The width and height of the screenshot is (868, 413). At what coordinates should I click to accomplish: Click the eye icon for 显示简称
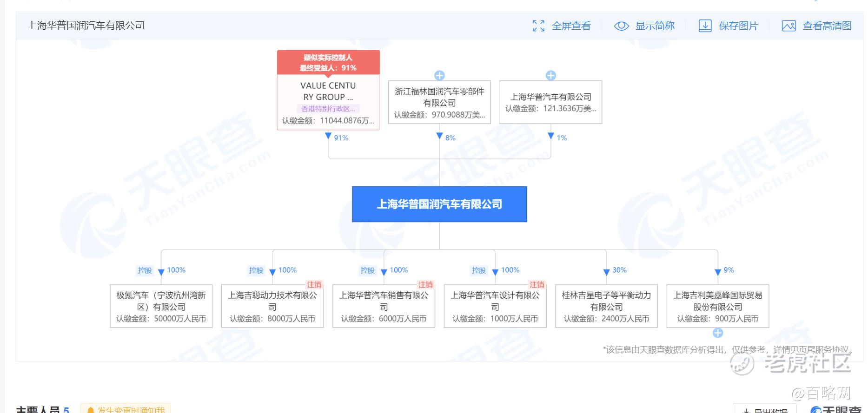click(x=621, y=26)
